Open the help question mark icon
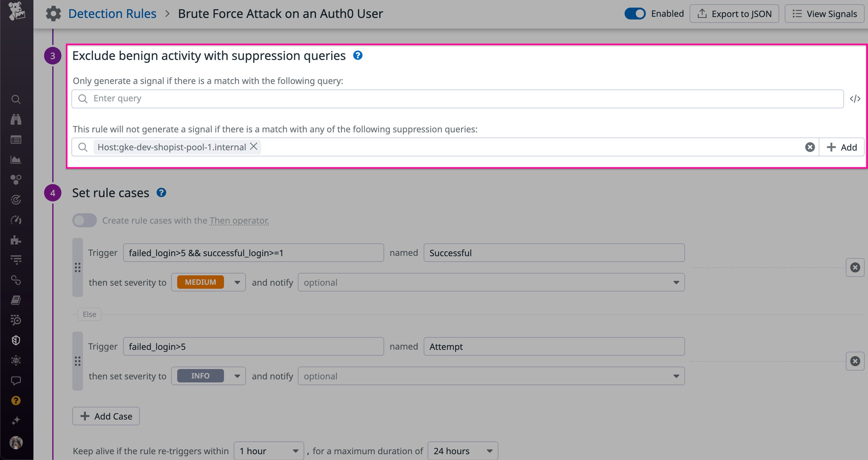 16,401
